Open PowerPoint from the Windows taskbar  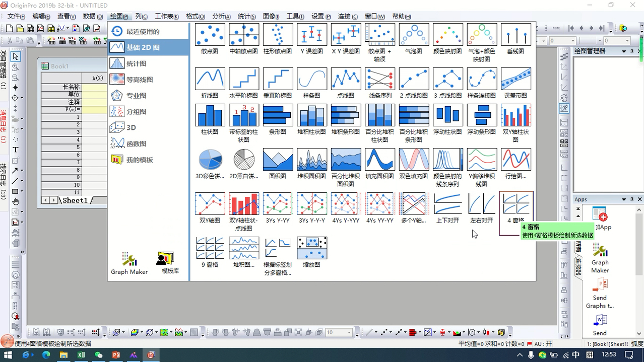[x=116, y=355]
